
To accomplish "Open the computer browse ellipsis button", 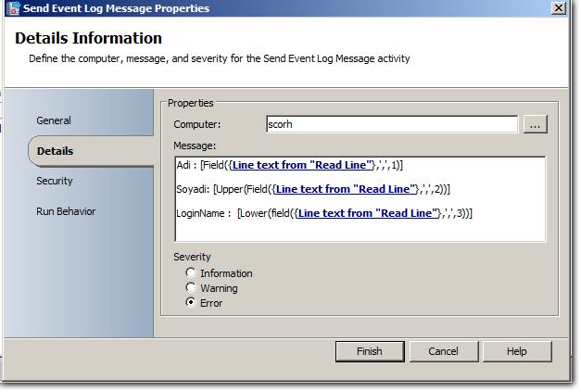I will coord(535,124).
